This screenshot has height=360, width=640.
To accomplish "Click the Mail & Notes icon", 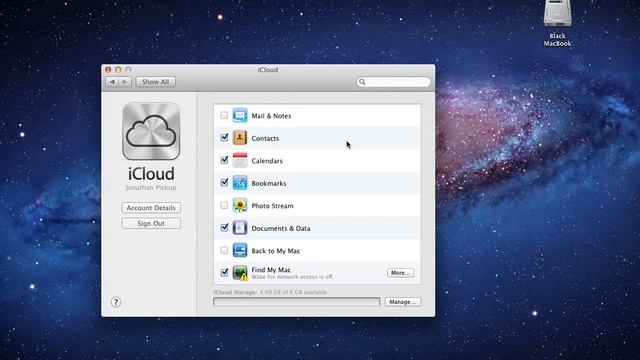I will point(240,116).
